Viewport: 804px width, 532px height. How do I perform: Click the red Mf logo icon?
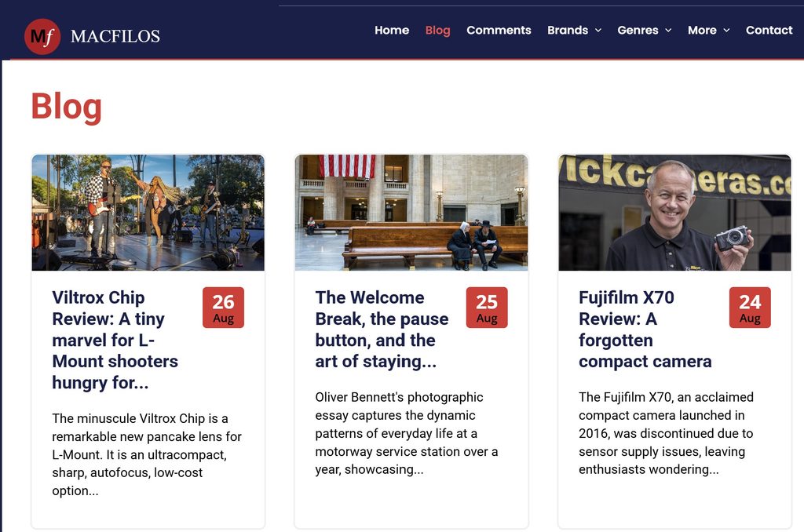pyautogui.click(x=42, y=36)
